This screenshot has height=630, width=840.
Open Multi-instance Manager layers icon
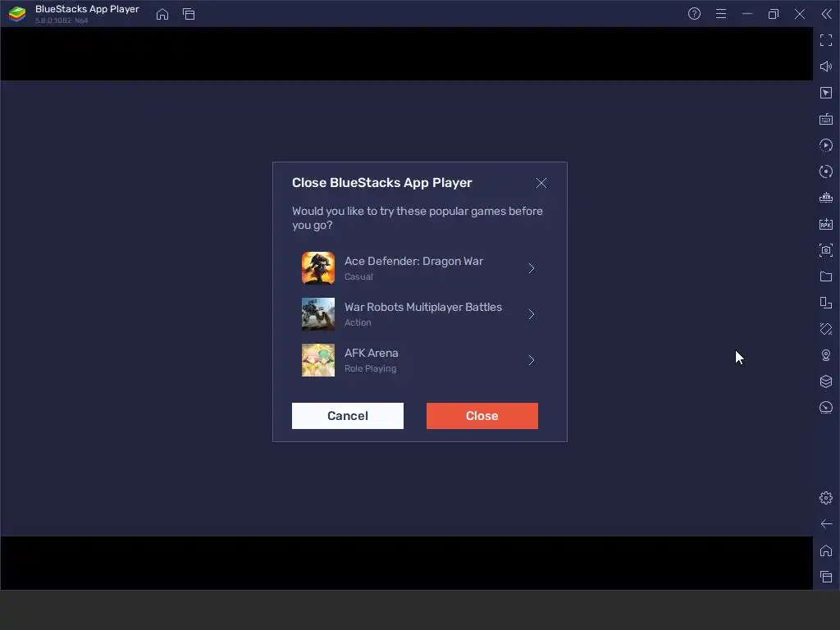coord(826,381)
